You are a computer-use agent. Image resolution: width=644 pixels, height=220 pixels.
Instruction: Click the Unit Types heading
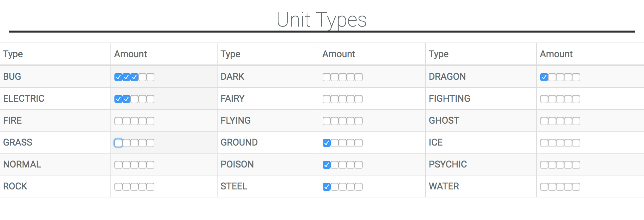click(322, 20)
